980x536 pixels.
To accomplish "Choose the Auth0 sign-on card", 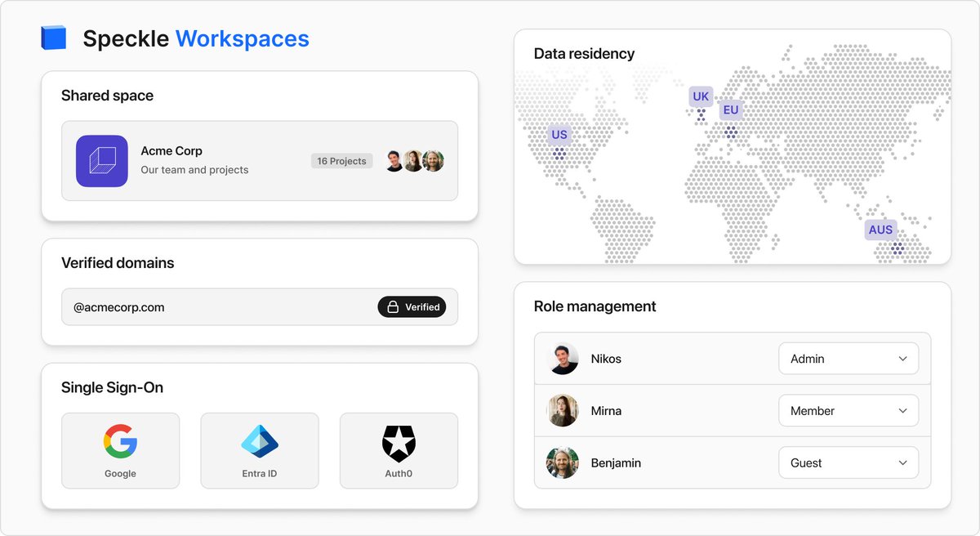I will pos(399,451).
